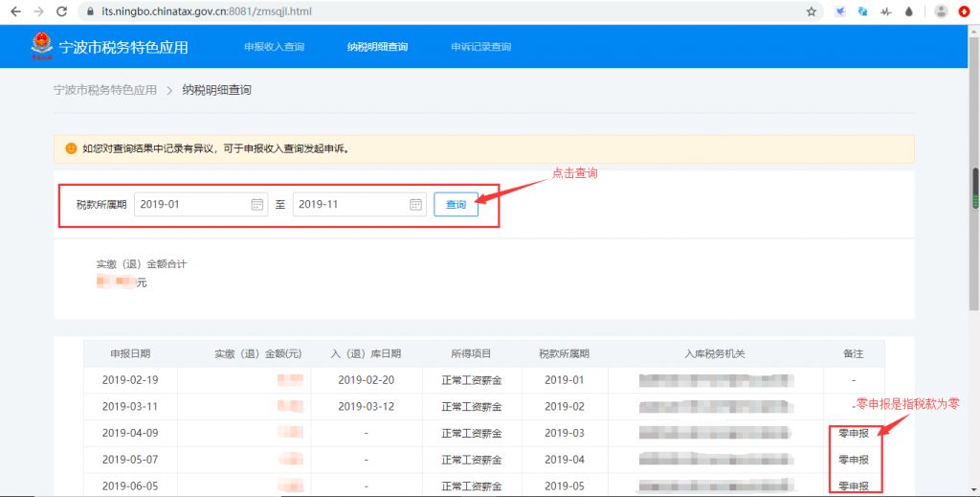The image size is (980, 497).
Task: Open 纳税明细查询 tab
Action: click(x=377, y=47)
